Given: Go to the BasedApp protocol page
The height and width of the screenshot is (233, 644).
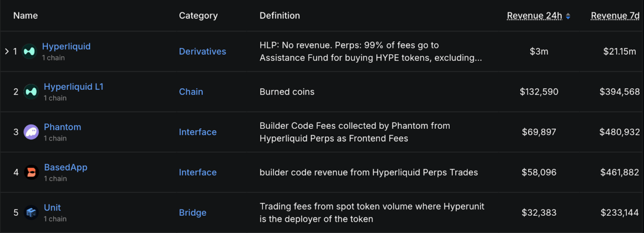Looking at the screenshot, I should coord(65,167).
